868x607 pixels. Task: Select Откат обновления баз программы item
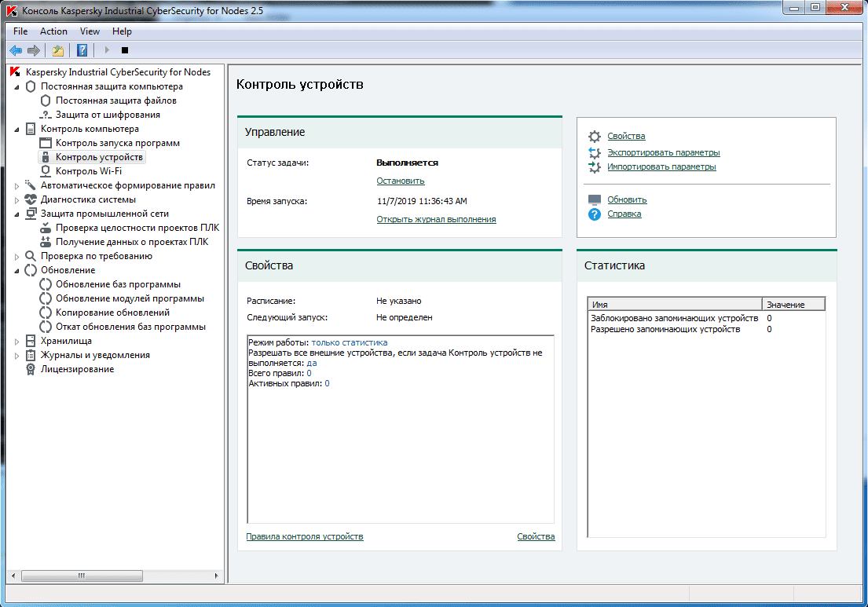tap(130, 327)
